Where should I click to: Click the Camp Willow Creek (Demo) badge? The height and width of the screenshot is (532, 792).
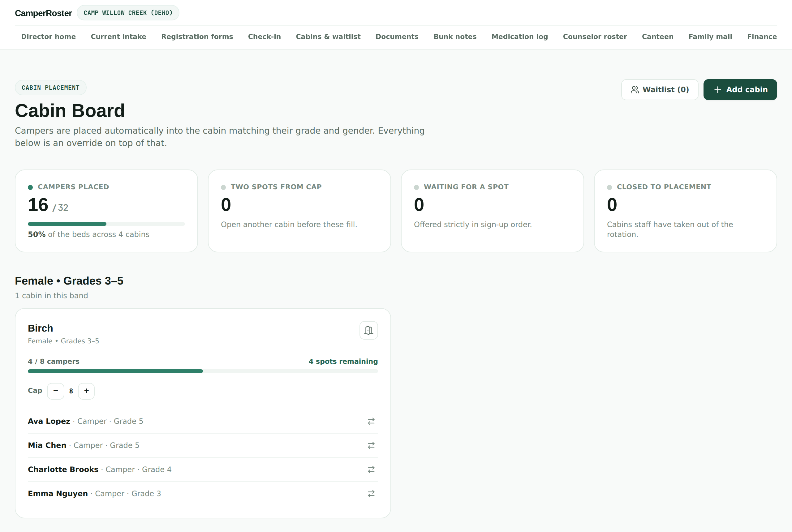[x=128, y=13]
